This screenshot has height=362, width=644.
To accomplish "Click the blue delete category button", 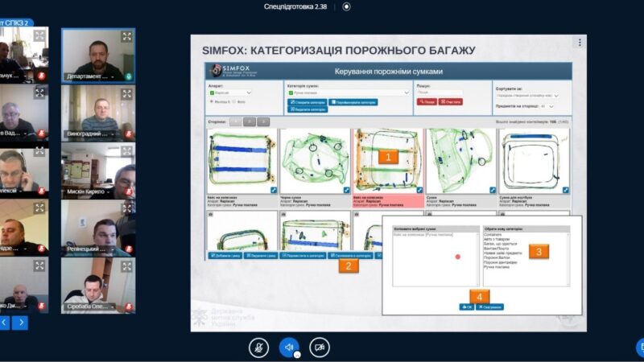I will click(308, 109).
